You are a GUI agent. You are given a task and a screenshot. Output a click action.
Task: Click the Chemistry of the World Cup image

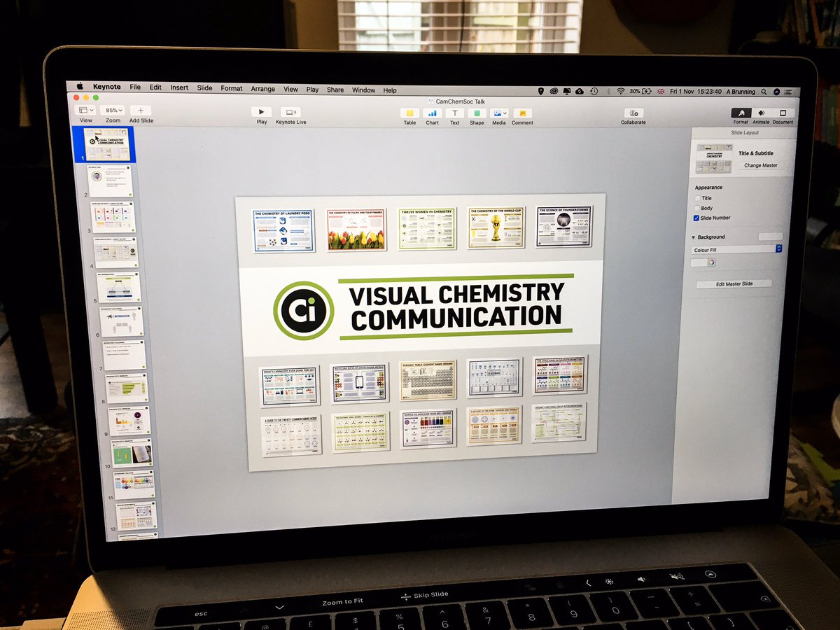(496, 227)
